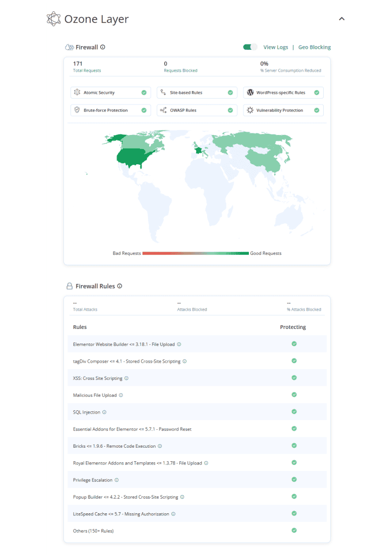Click the Site-based Rules green check mark

[x=230, y=92]
